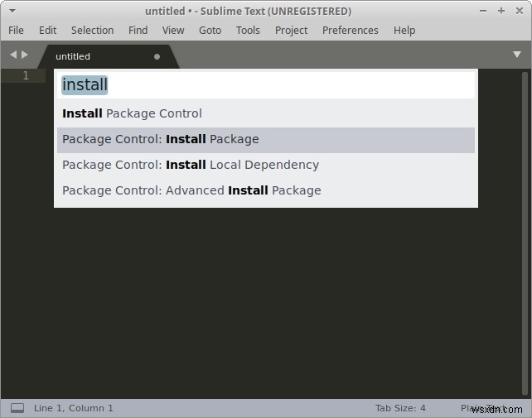532x418 pixels.
Task: Open the View menu
Action: pyautogui.click(x=173, y=31)
